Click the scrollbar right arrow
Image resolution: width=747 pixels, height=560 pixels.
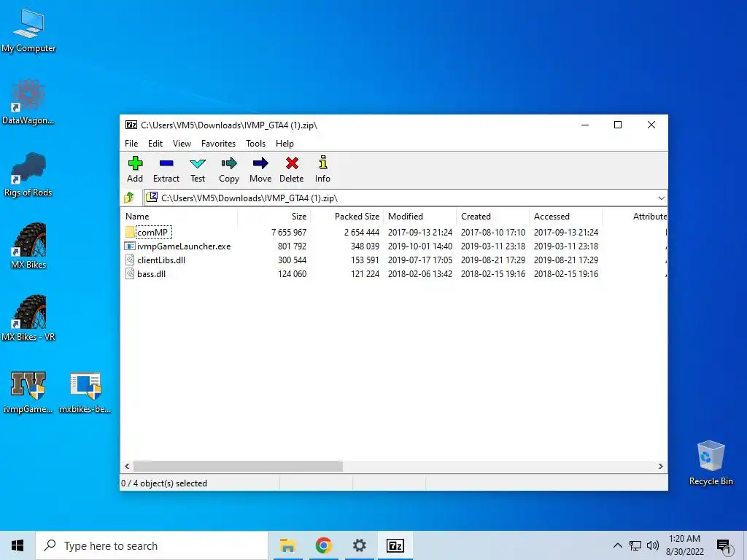point(660,466)
